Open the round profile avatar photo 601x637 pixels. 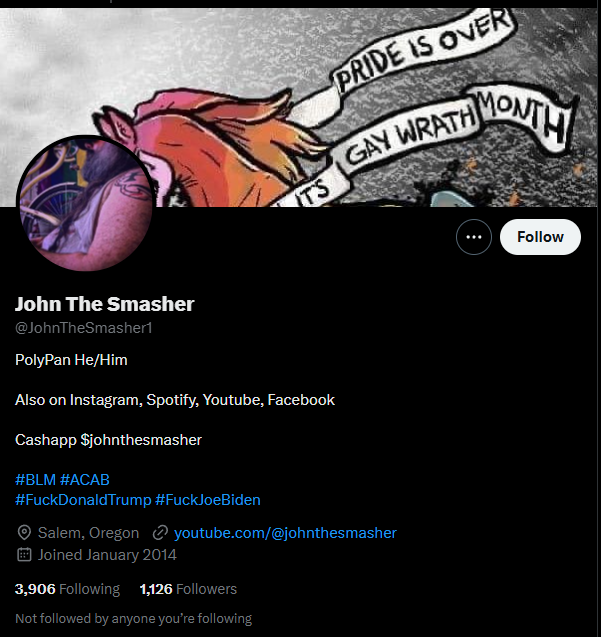pos(86,203)
